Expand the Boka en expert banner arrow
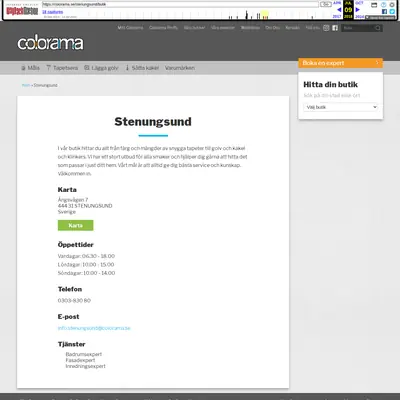 [377, 63]
